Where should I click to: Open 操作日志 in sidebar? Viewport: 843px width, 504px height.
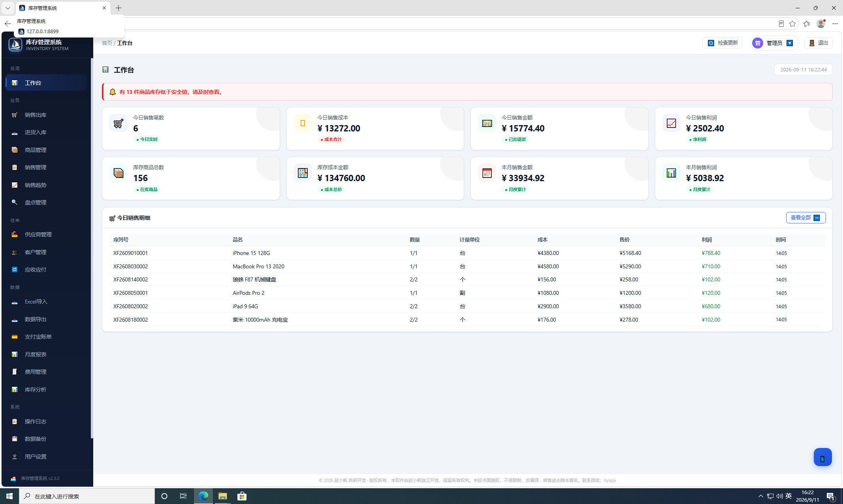[x=46, y=422]
